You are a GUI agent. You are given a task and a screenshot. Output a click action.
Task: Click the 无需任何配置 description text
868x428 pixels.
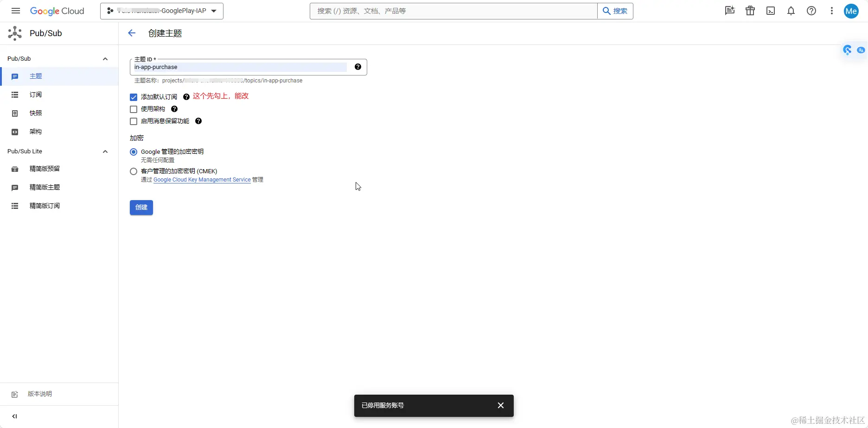pyautogui.click(x=158, y=160)
